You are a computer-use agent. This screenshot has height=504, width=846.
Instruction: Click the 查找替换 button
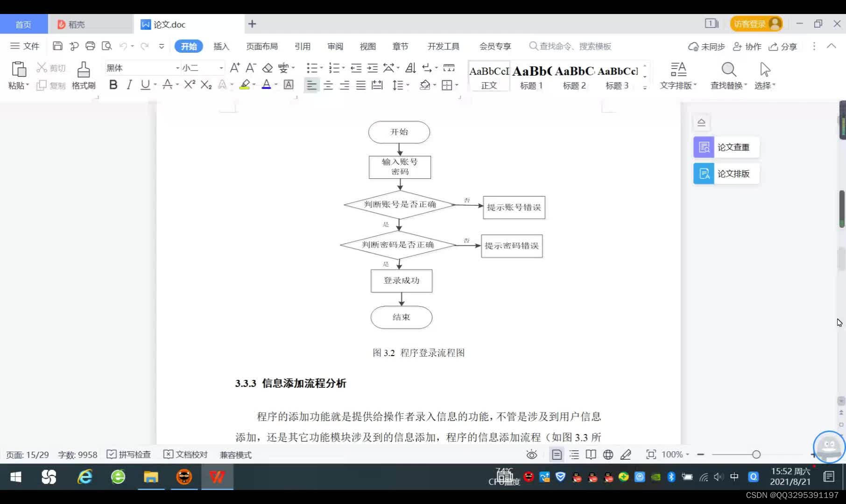[728, 76]
